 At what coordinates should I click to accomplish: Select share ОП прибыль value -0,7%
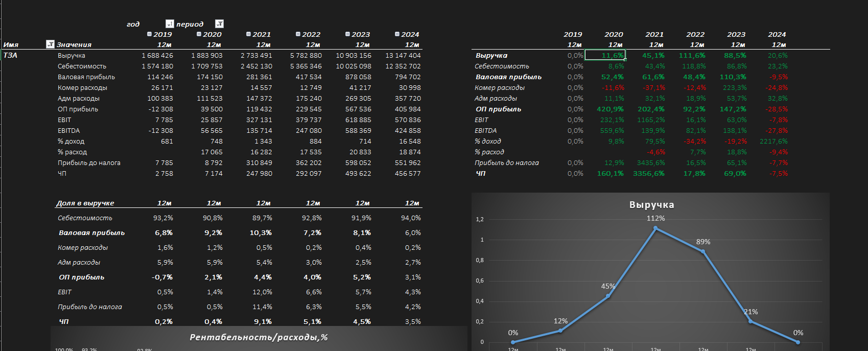point(162,277)
